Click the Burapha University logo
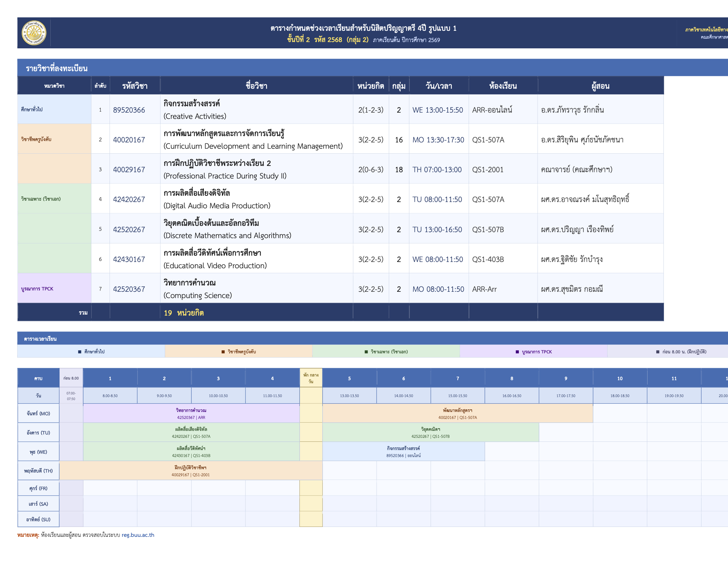 (34, 33)
